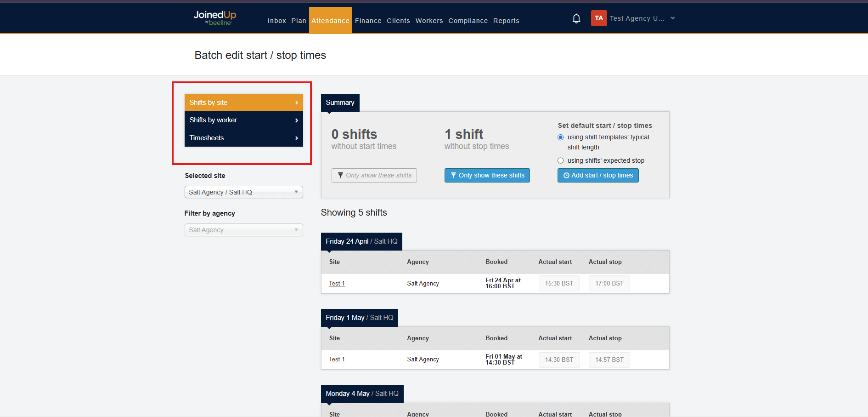Open the Workers section
The width and height of the screenshot is (868, 417).
tap(429, 21)
